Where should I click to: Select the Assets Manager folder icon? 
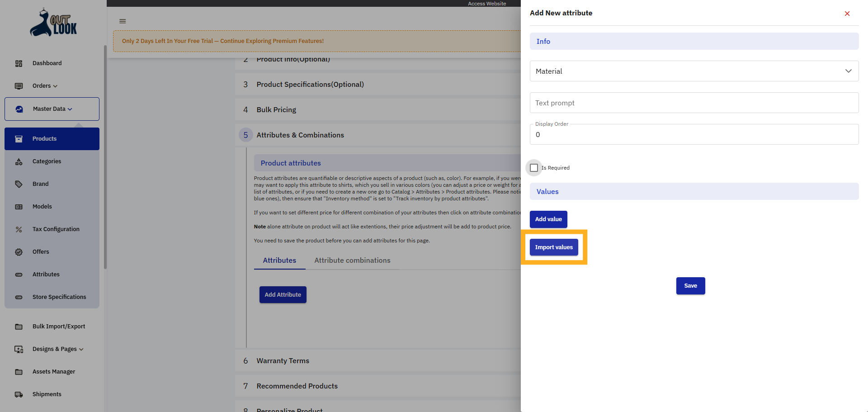[19, 371]
